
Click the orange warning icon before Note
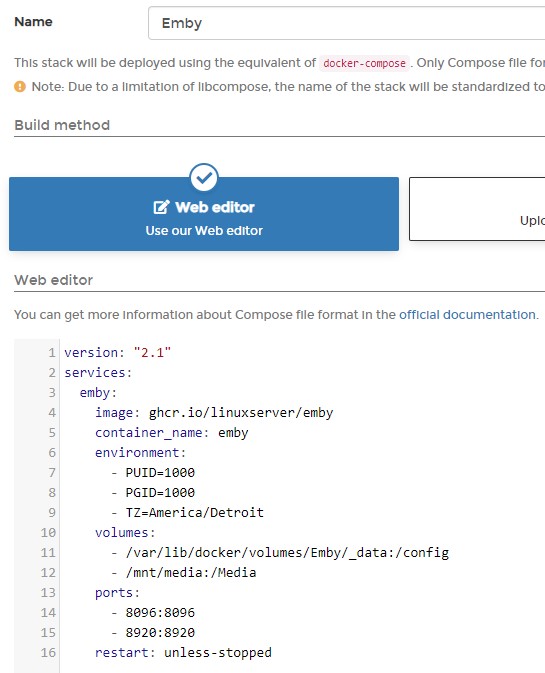pyautogui.click(x=20, y=87)
